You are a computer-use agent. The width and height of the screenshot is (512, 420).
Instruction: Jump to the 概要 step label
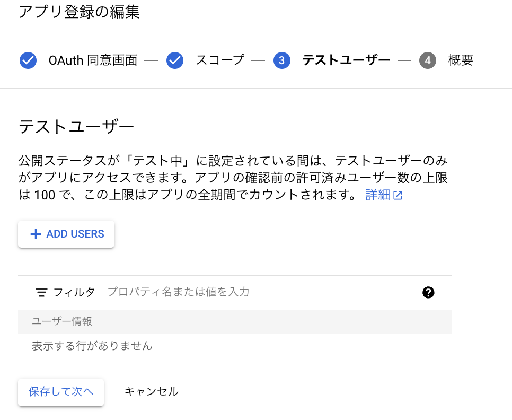pyautogui.click(x=461, y=60)
